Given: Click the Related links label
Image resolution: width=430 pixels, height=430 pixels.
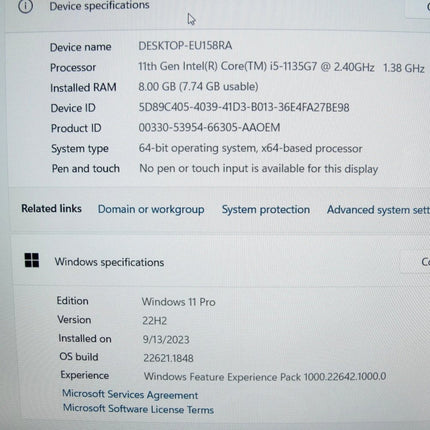Looking at the screenshot, I should pyautogui.click(x=52, y=209).
